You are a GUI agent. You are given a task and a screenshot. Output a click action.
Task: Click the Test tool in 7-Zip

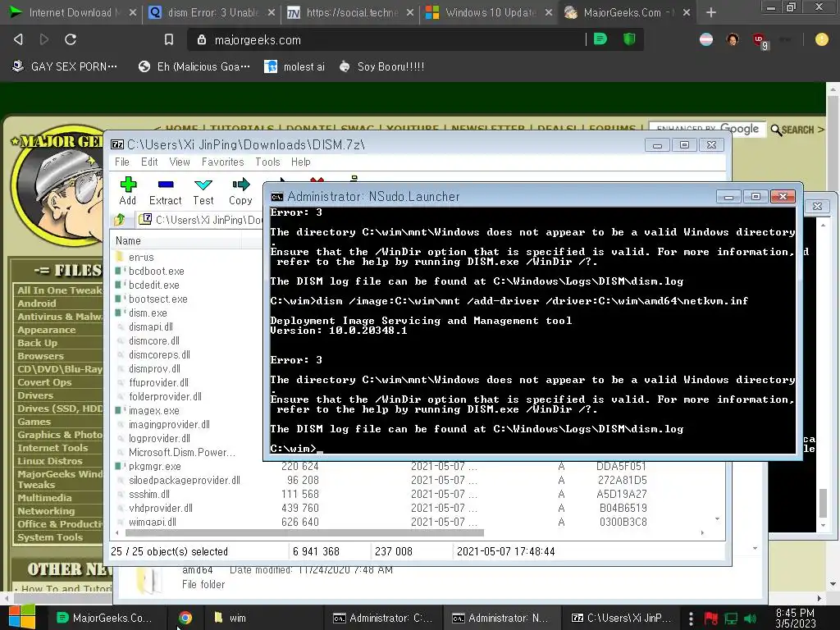pos(203,191)
